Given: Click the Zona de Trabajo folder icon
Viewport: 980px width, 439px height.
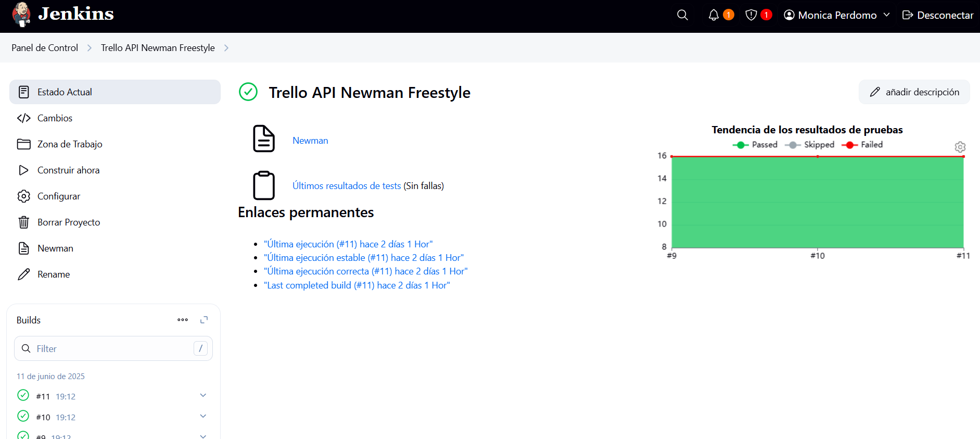Looking at the screenshot, I should (x=23, y=144).
